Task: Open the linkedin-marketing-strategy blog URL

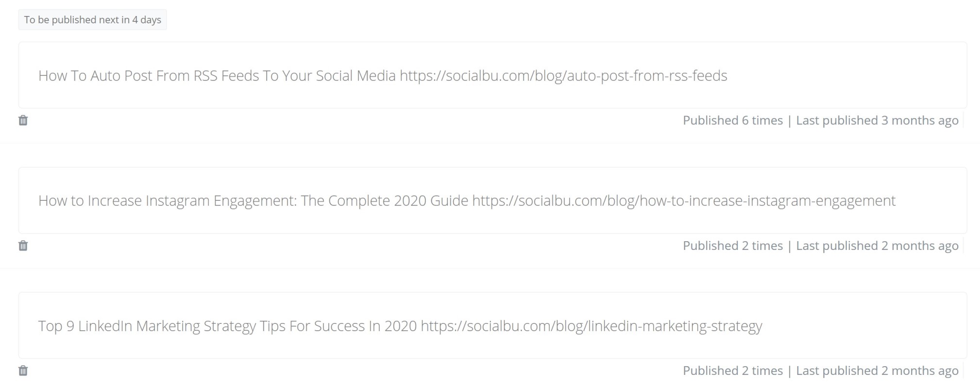Action: [591, 325]
